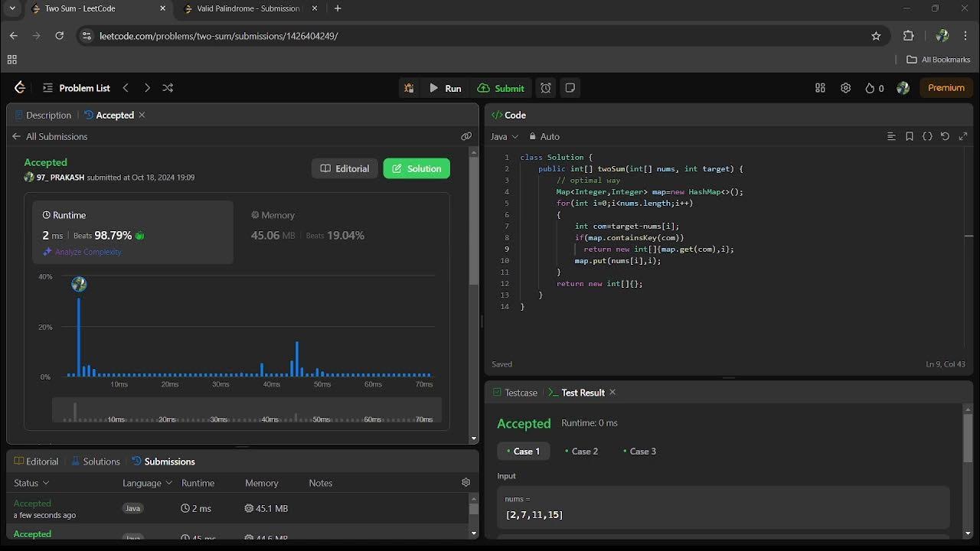Click code line 9 return statement

[658, 249]
